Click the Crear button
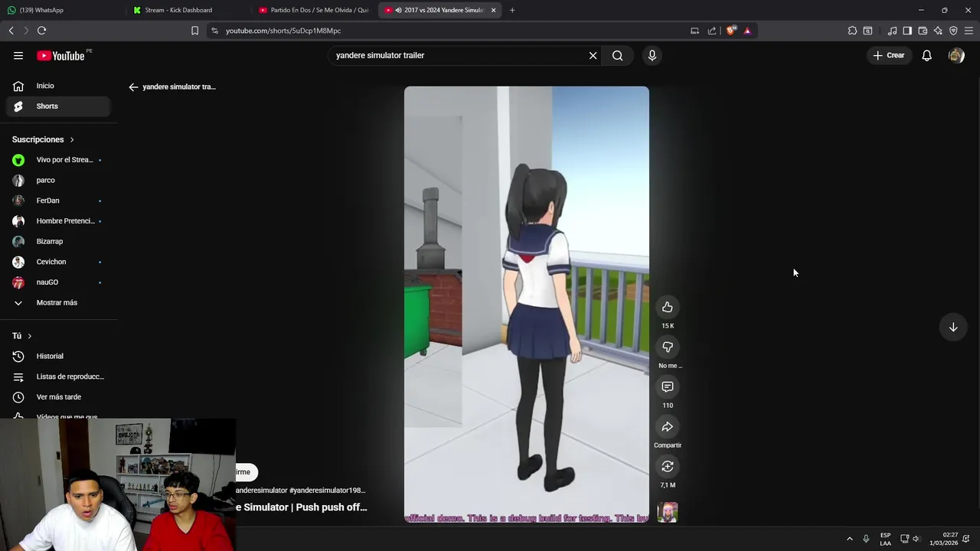This screenshot has width=980, height=551. [889, 56]
